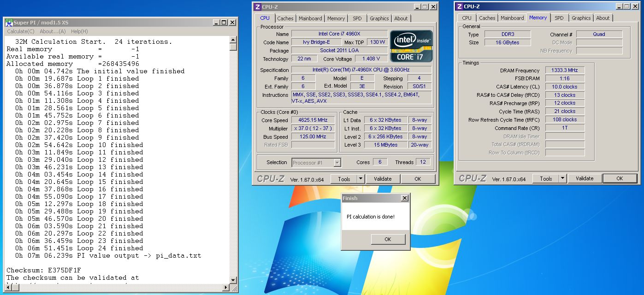This screenshot has width=644, height=295.
Task: Switch to the SPD tab in Memory window
Action: (559, 18)
